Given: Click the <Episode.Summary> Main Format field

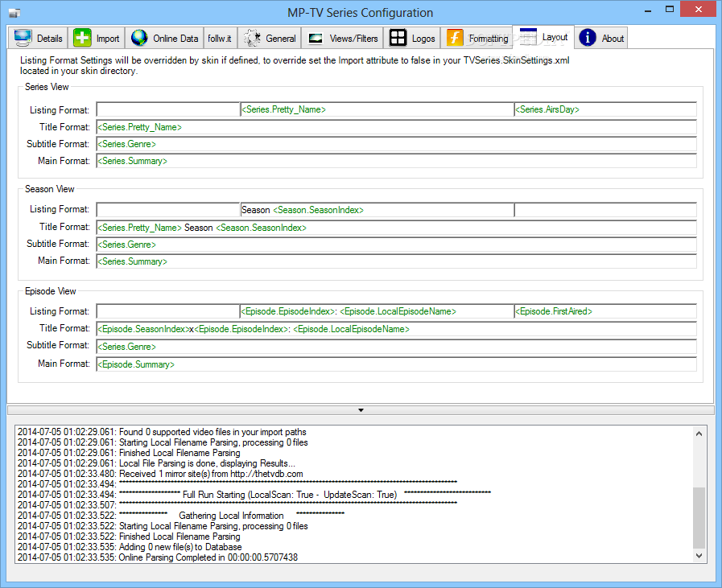Looking at the screenshot, I should [x=397, y=364].
